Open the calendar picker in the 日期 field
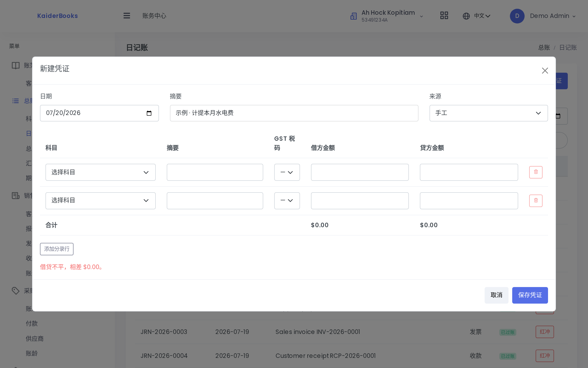The width and height of the screenshot is (588, 368). click(149, 113)
